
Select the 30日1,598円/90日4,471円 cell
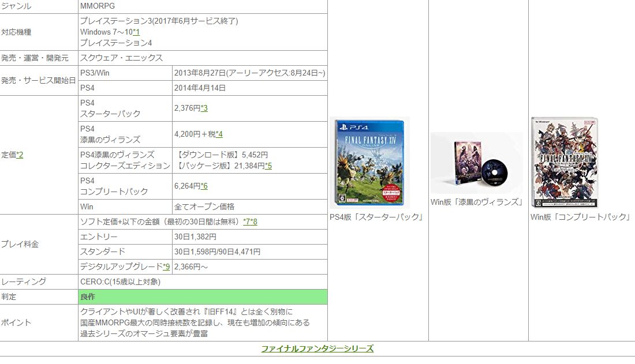click(x=250, y=252)
